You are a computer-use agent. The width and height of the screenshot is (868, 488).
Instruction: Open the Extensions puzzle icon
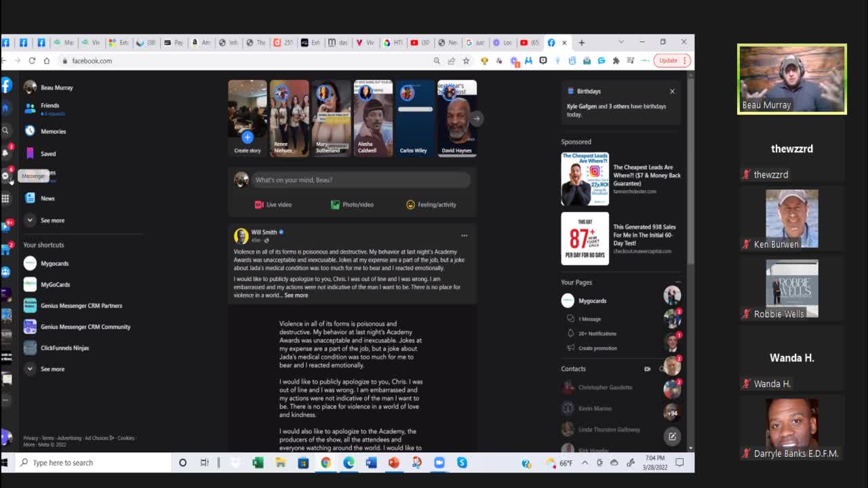616,61
